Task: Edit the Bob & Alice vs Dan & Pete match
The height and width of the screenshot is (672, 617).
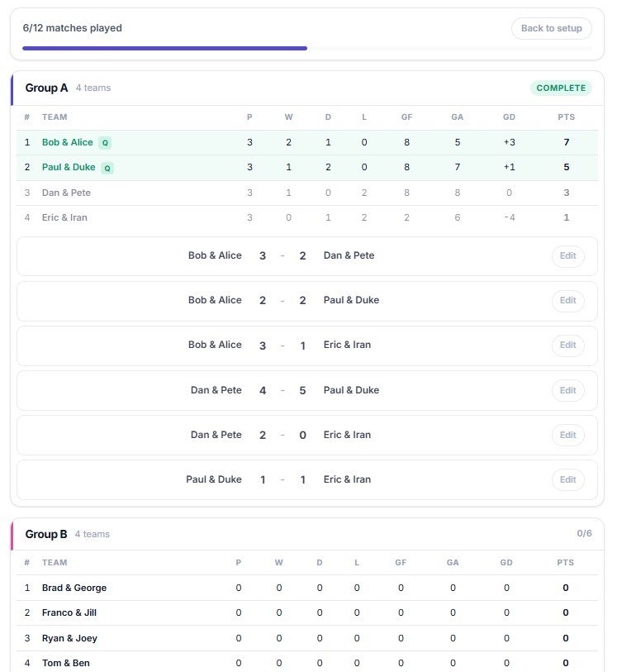Action: coord(567,256)
